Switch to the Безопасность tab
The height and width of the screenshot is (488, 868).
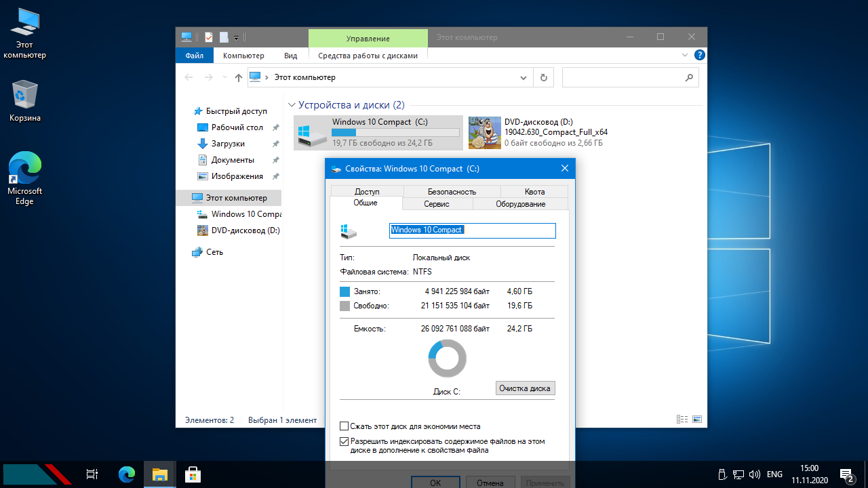point(452,192)
